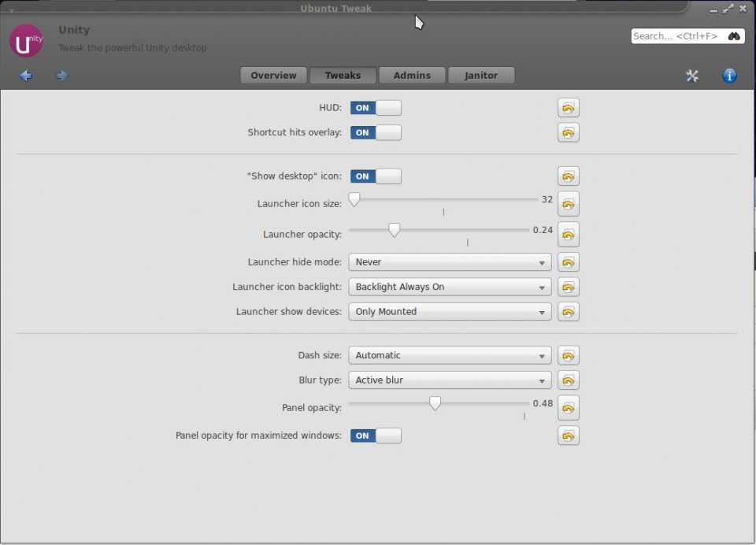Click the "Shortcut hits overlay:" label
The image size is (756, 545).
click(x=295, y=132)
